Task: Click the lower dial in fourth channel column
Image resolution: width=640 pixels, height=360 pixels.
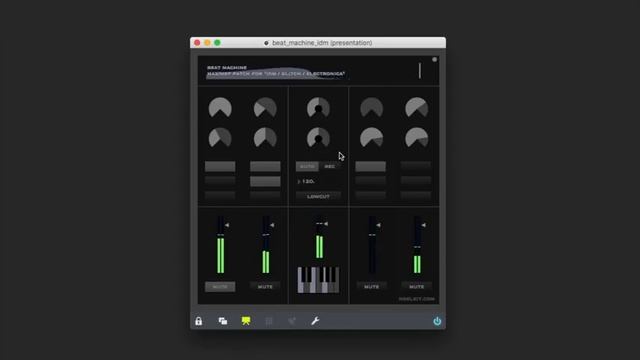Action: 371,138
